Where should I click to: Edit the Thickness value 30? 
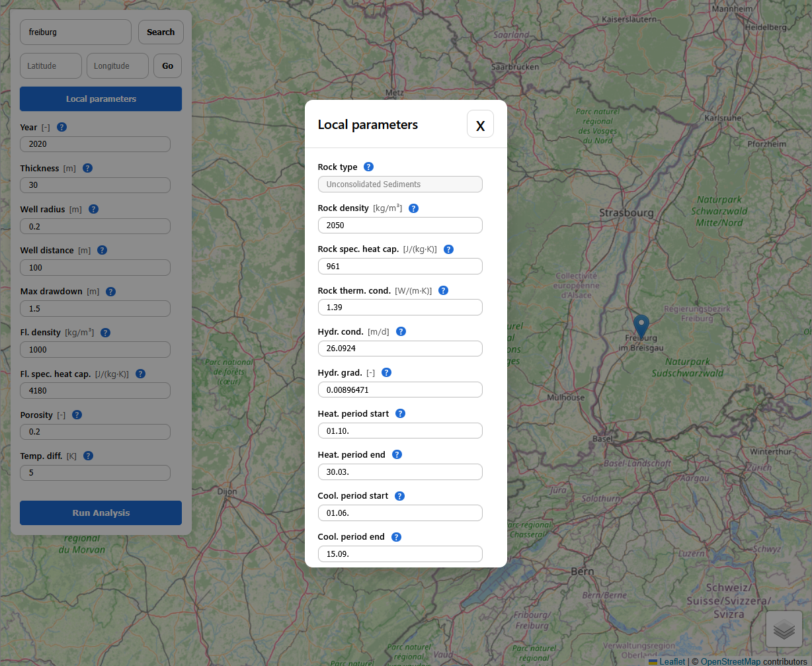pyautogui.click(x=95, y=185)
